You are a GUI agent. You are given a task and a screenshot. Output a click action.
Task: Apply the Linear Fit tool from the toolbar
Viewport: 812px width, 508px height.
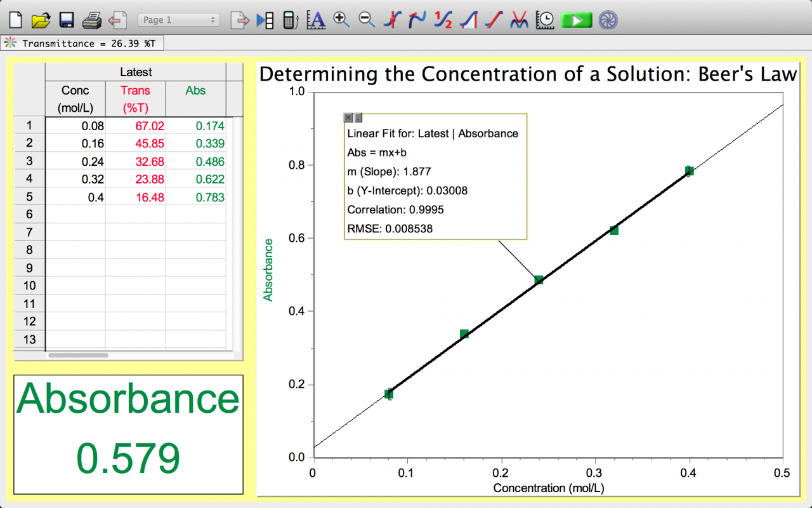494,20
